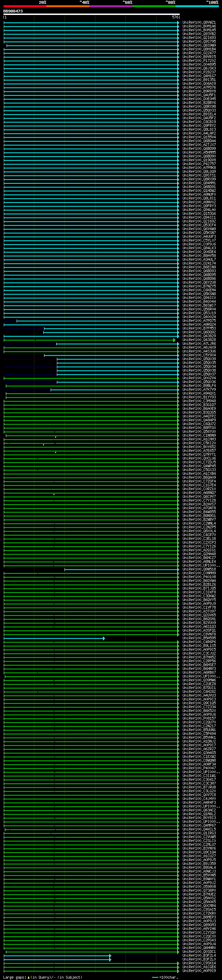Select hit label UniRef100_B7FM53
This screenshot has width=222, height=980.
(x=199, y=328)
